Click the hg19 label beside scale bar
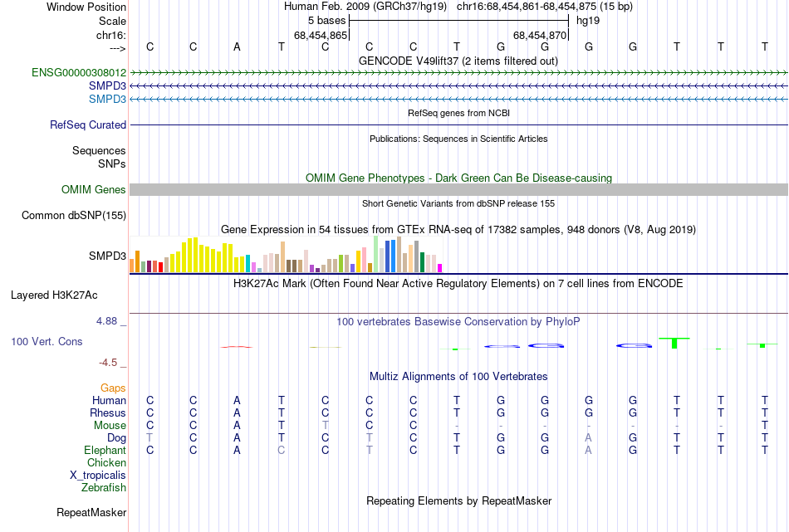789x532 pixels. click(x=588, y=21)
